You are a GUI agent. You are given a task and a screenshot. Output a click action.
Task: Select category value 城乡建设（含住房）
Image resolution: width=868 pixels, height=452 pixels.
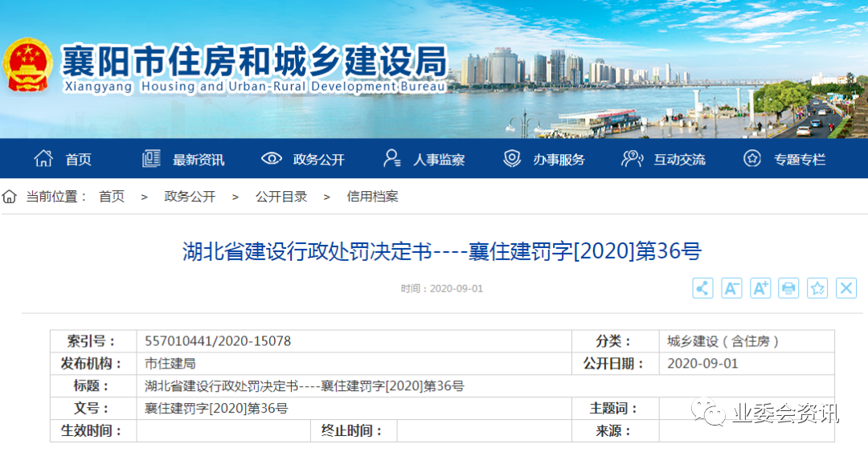tap(723, 340)
